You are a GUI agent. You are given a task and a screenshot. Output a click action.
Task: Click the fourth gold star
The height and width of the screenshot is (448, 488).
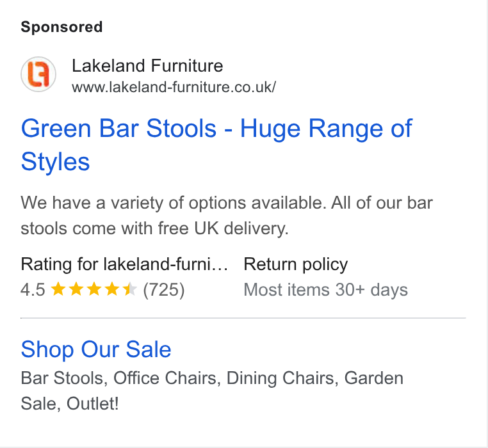click(111, 289)
